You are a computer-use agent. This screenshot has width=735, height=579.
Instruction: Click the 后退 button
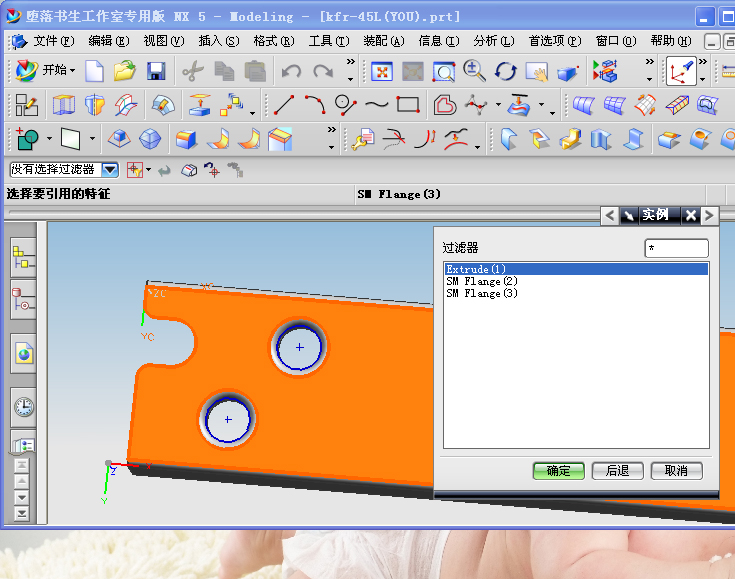(x=617, y=471)
